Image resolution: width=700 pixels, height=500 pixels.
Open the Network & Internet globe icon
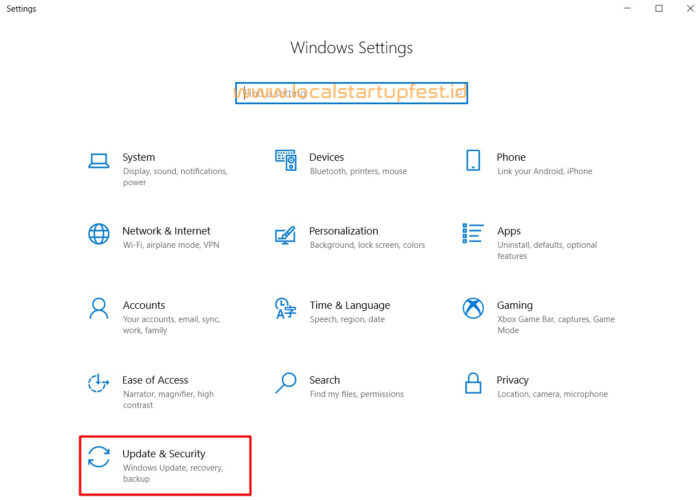pyautogui.click(x=99, y=234)
